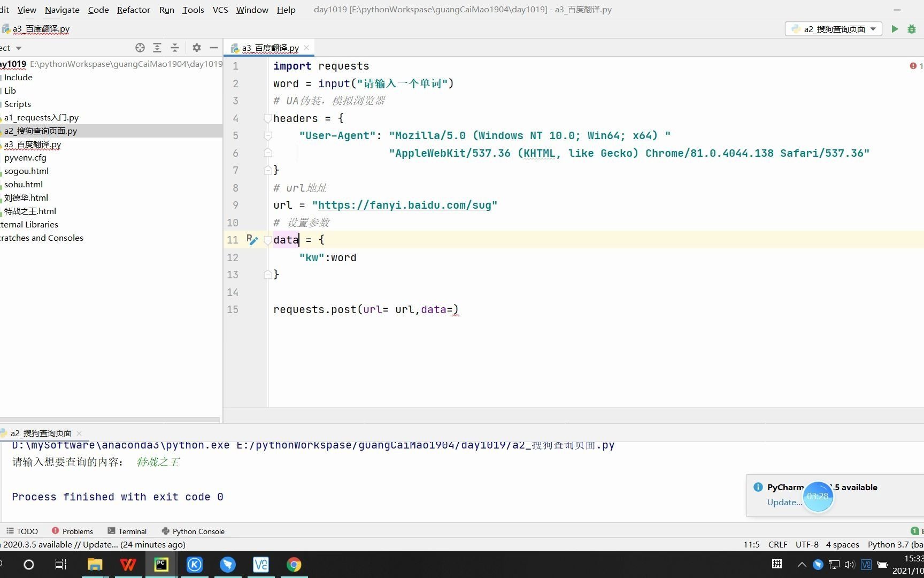Collapse the data dict fold marker on line 11
Image resolution: width=924 pixels, height=578 pixels.
click(268, 240)
